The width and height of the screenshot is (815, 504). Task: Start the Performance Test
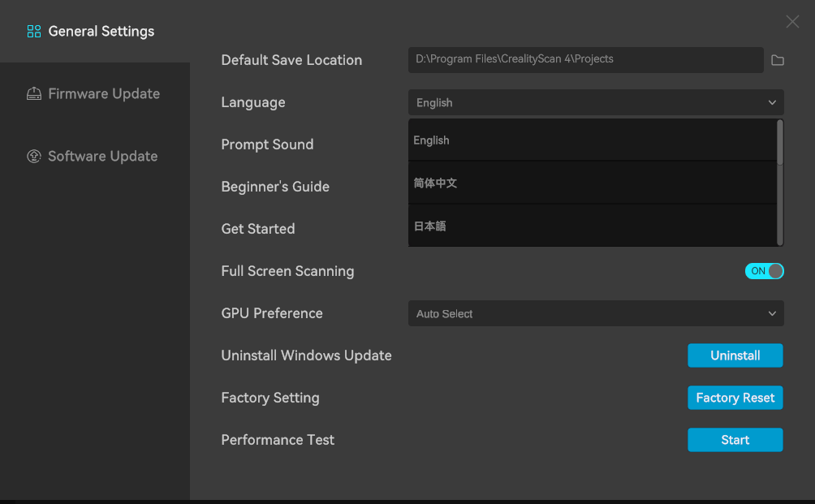click(735, 440)
